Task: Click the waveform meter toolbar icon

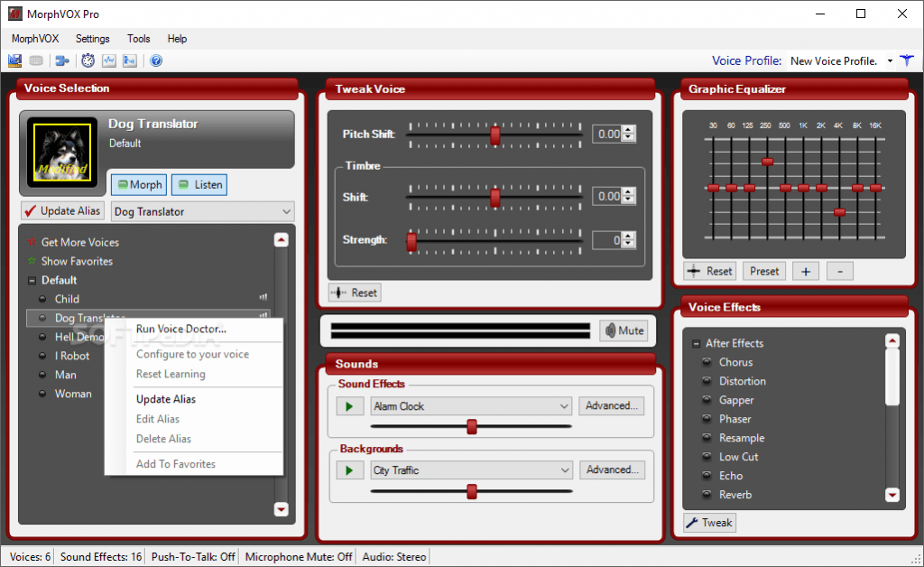Action: [x=108, y=60]
